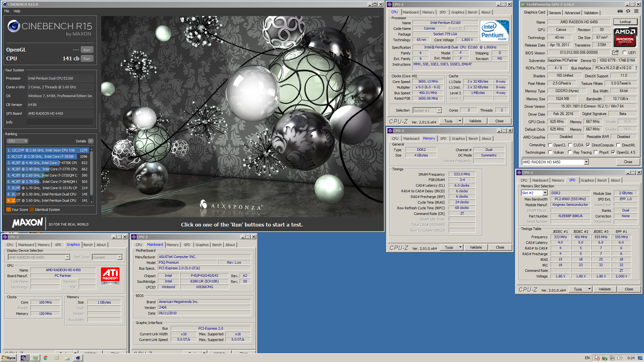Toggle the Vulkan checkbox
This screenshot has height=362, width=644.
click(550, 152)
